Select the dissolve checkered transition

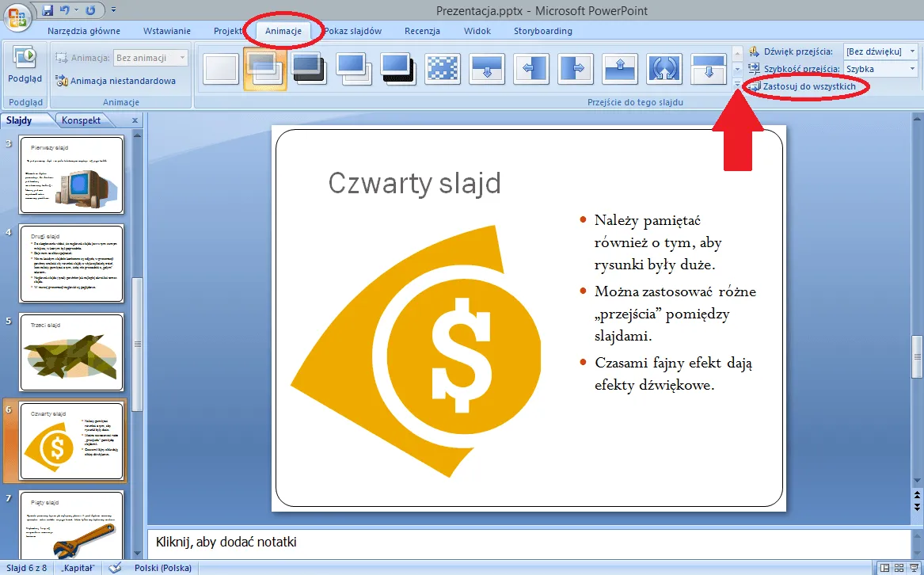443,69
